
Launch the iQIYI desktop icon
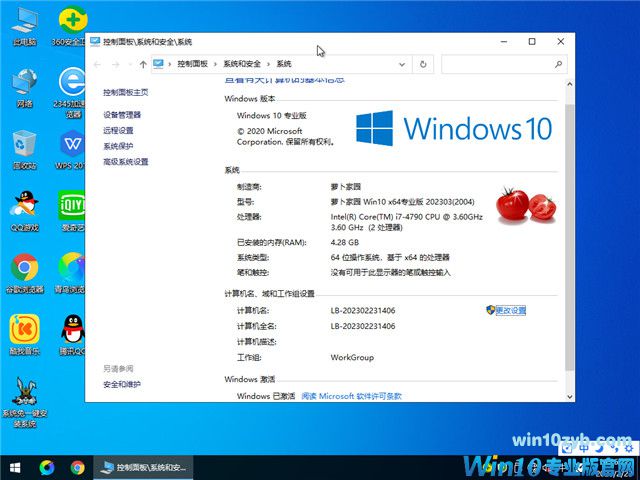tap(72, 211)
